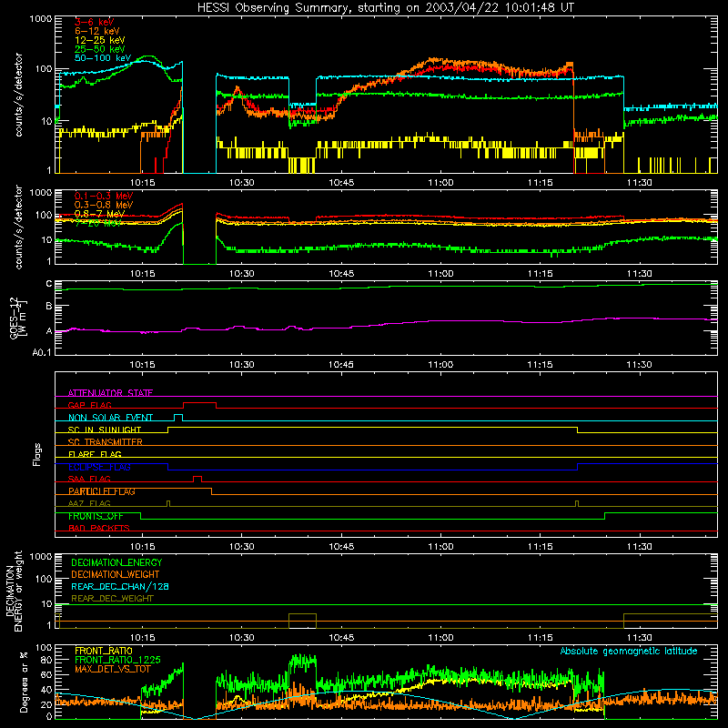Select the 12-25 keV legend label

pyautogui.click(x=100, y=40)
